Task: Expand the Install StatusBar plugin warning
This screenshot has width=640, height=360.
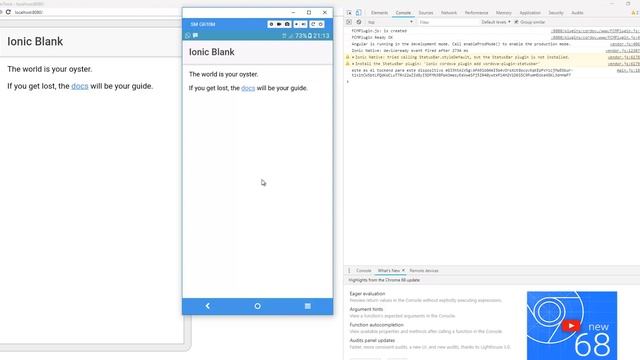Action: tap(353, 64)
